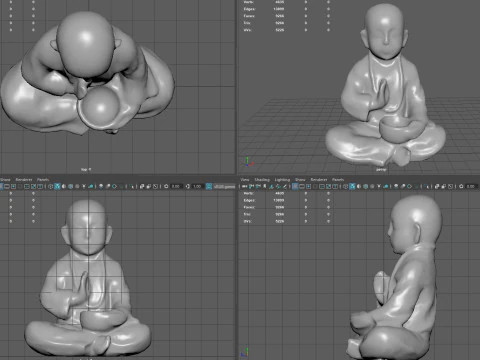This screenshot has height=360, width=480.
Task: Click Isolate Select icon in front view panel
Action: (x=132, y=186)
